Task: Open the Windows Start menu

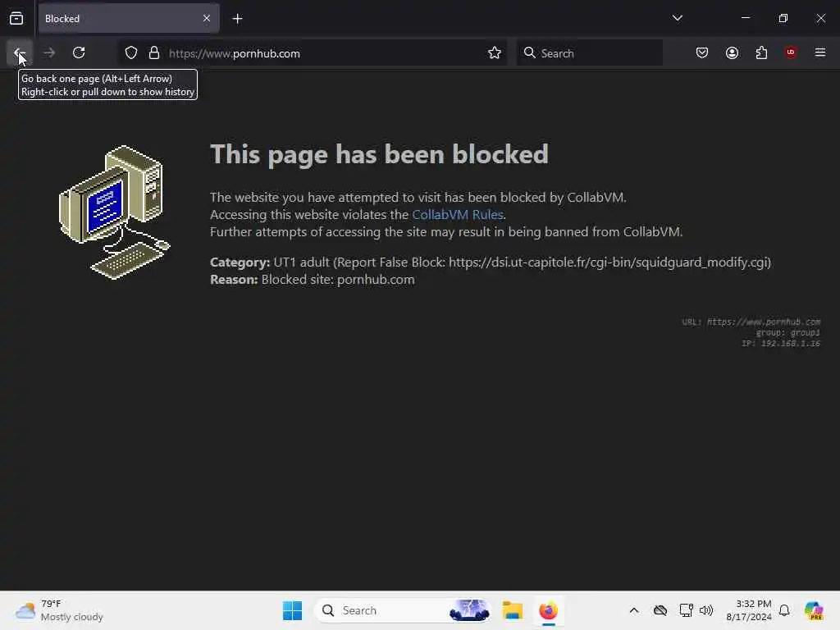Action: point(293,610)
